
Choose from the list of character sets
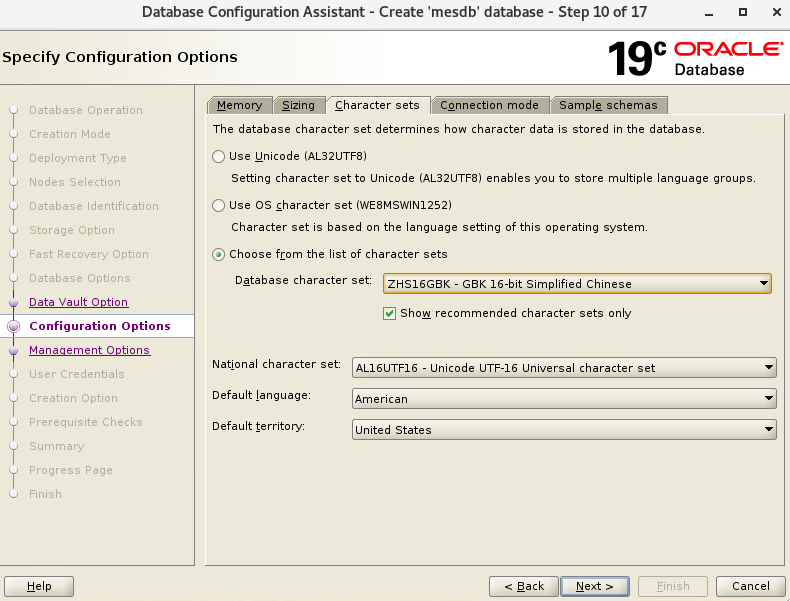tap(219, 254)
